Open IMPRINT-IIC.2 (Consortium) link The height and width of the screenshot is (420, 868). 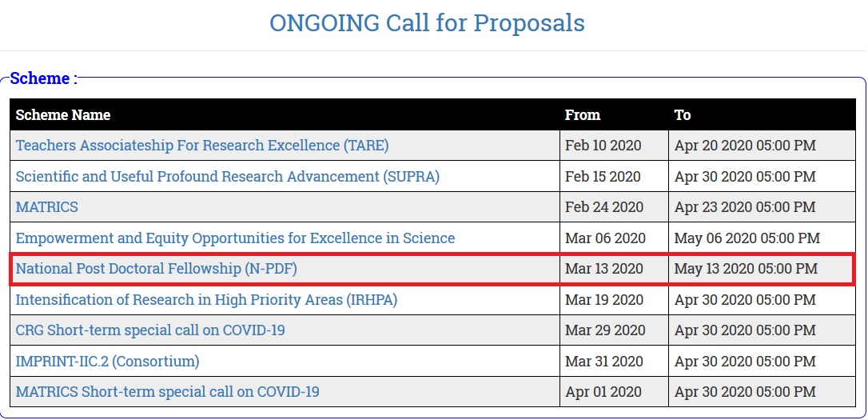click(x=107, y=362)
